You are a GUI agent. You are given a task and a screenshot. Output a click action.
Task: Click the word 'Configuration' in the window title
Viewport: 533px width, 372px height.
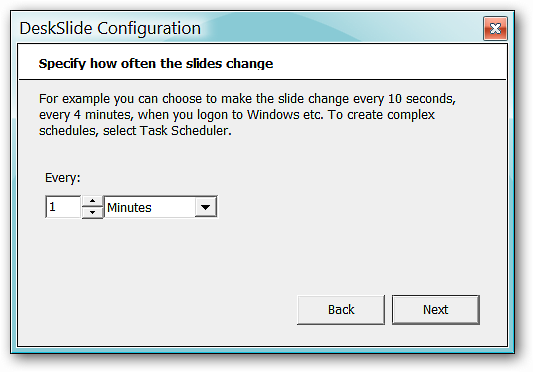coord(149,29)
